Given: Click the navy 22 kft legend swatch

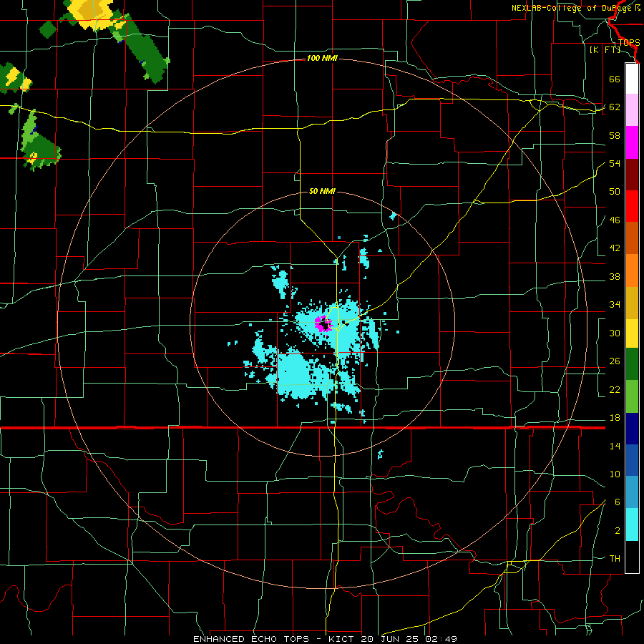Looking at the screenshot, I should (x=632, y=429).
